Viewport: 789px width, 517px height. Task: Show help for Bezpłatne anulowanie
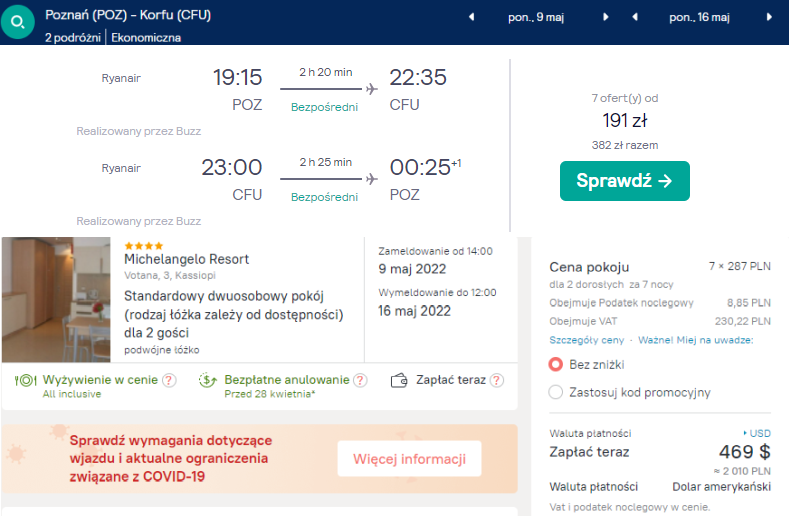point(360,380)
